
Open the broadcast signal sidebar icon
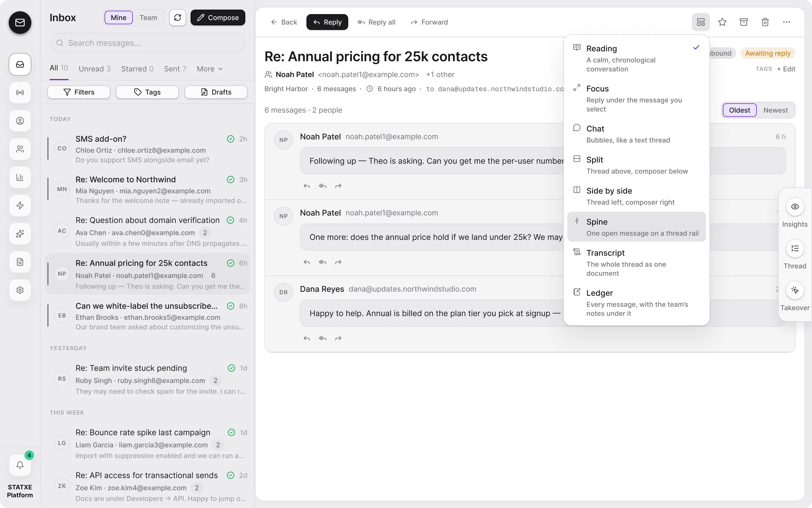coord(20,92)
